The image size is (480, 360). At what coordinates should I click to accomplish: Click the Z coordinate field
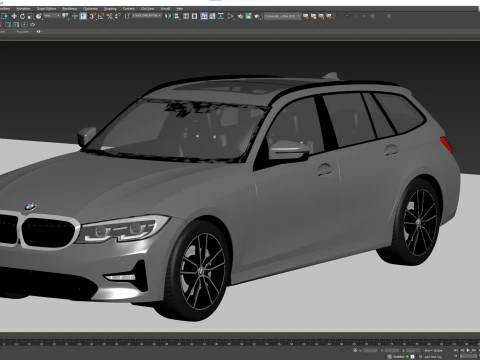click(414, 350)
